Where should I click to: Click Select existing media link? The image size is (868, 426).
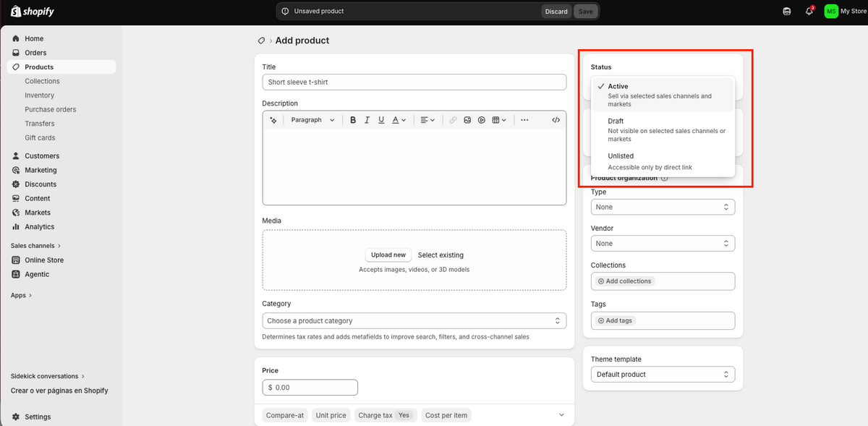441,255
